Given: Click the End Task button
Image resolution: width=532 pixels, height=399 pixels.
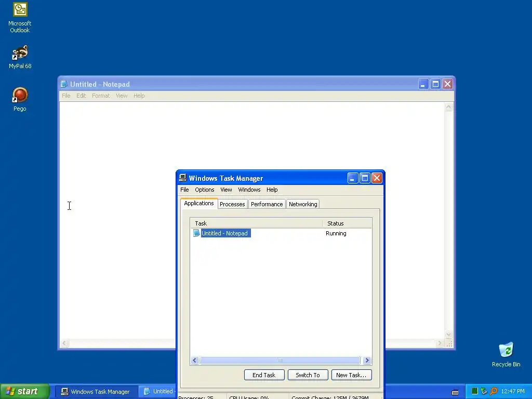Looking at the screenshot, I should coord(264,375).
